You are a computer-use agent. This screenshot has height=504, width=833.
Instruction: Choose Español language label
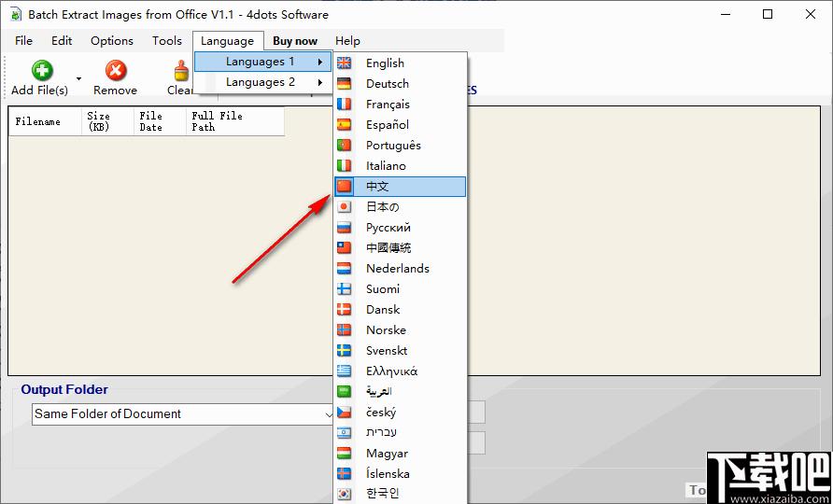pyautogui.click(x=388, y=125)
